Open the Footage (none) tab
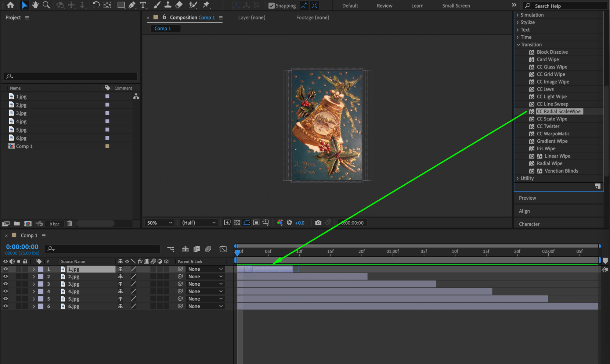 pos(312,17)
